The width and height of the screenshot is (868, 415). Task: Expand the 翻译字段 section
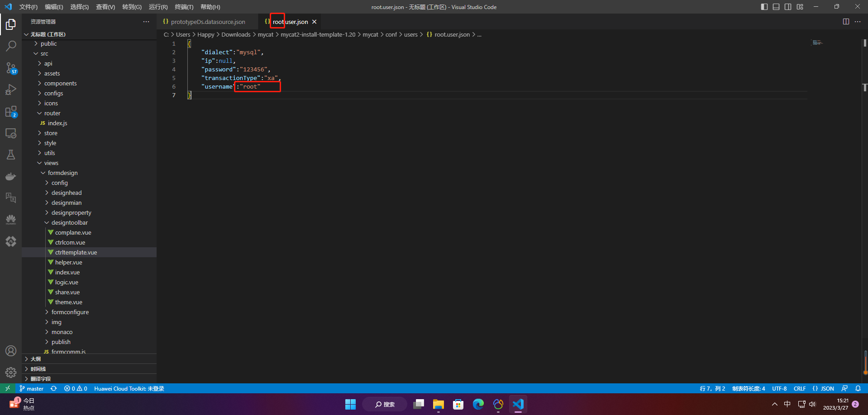click(x=89, y=379)
